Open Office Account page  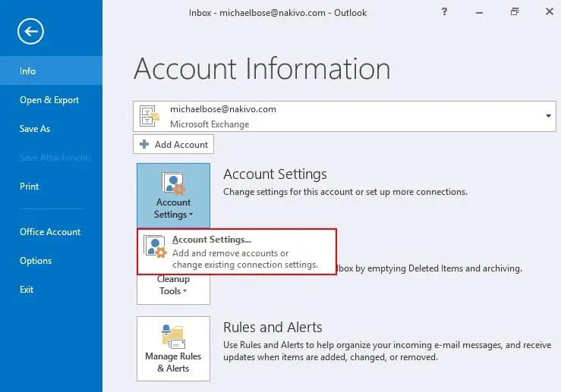(51, 232)
